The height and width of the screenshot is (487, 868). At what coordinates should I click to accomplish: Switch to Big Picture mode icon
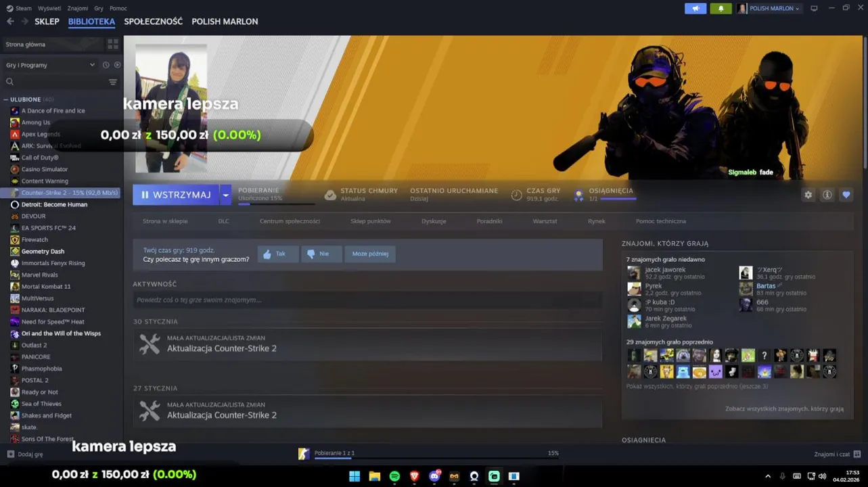click(x=814, y=8)
